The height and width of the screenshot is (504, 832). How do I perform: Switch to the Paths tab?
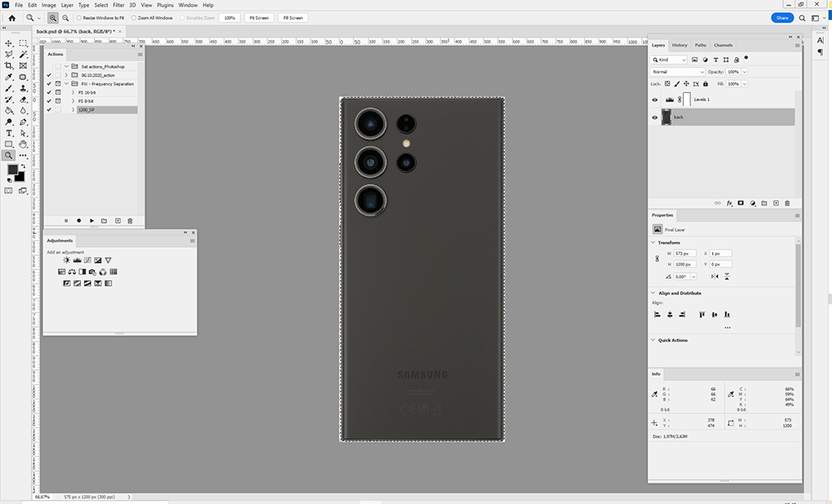click(x=701, y=45)
